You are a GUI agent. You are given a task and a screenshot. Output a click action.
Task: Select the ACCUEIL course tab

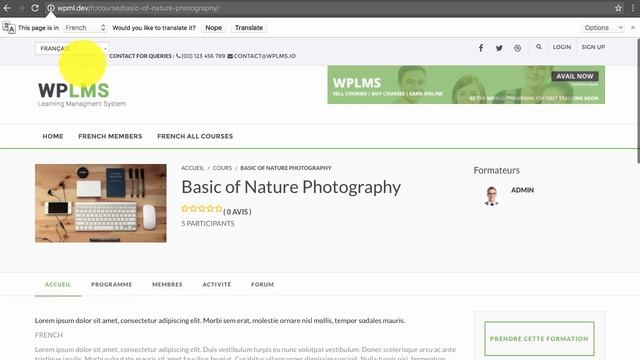coord(58,284)
